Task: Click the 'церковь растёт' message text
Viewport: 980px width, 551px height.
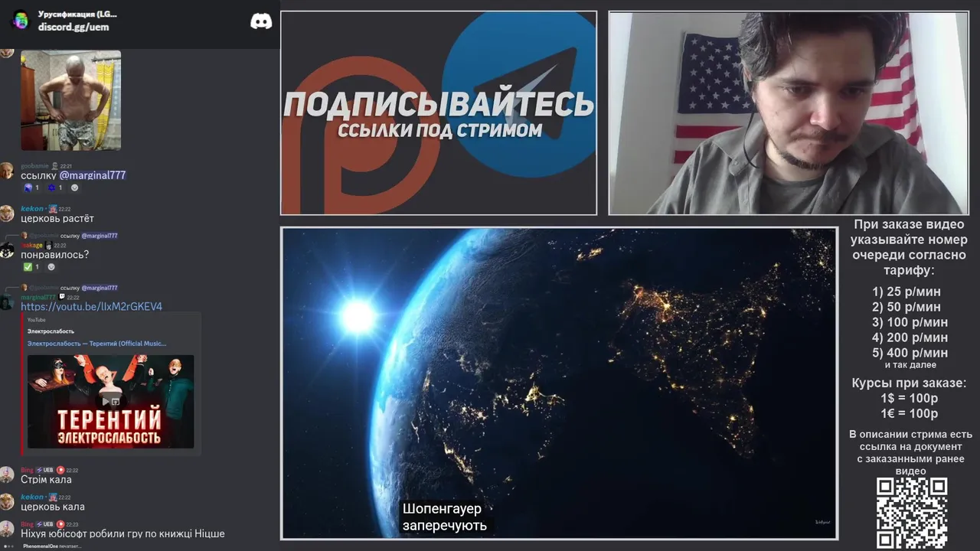Action: (57, 219)
